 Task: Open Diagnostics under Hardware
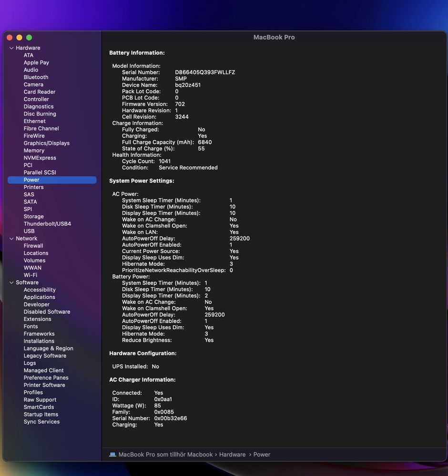(39, 107)
